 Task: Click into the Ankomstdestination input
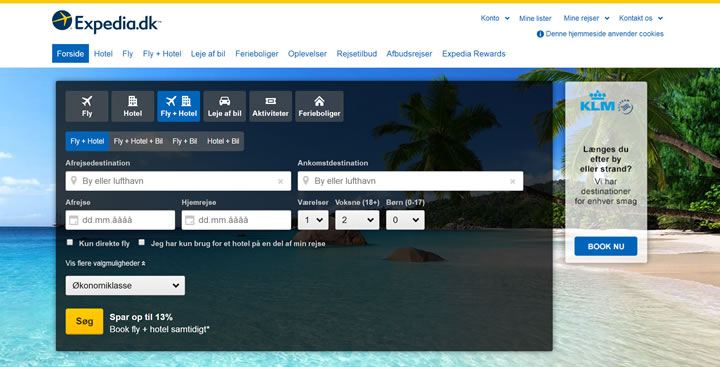(410, 181)
